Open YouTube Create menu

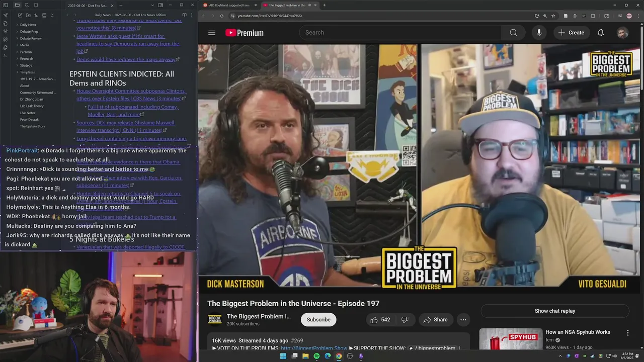(x=571, y=33)
